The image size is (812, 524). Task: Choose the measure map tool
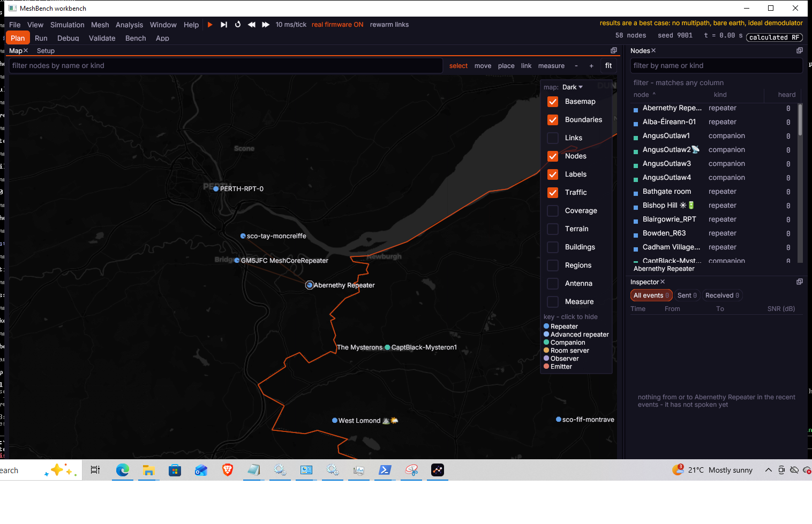[551, 66]
